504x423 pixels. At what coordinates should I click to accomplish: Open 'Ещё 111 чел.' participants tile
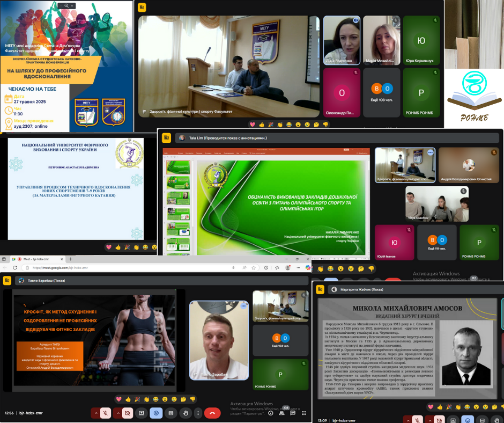[x=437, y=243]
